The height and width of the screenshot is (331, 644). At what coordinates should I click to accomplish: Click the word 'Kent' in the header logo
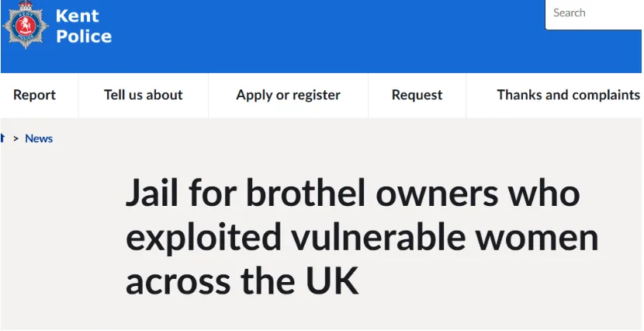click(x=77, y=16)
